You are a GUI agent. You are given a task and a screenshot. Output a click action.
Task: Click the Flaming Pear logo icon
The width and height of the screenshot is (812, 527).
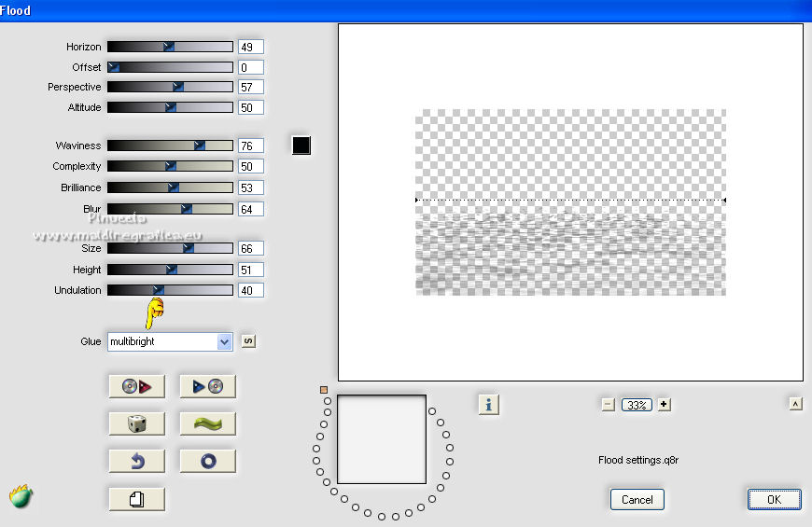(21, 496)
